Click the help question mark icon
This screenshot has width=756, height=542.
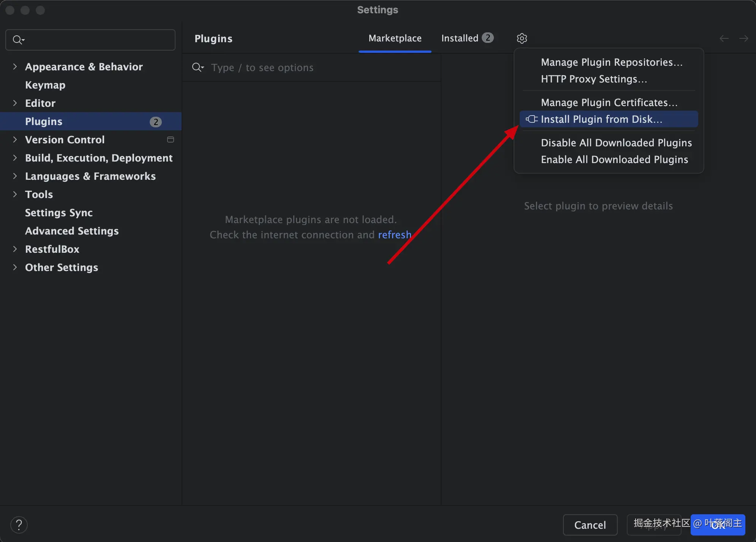(x=19, y=525)
